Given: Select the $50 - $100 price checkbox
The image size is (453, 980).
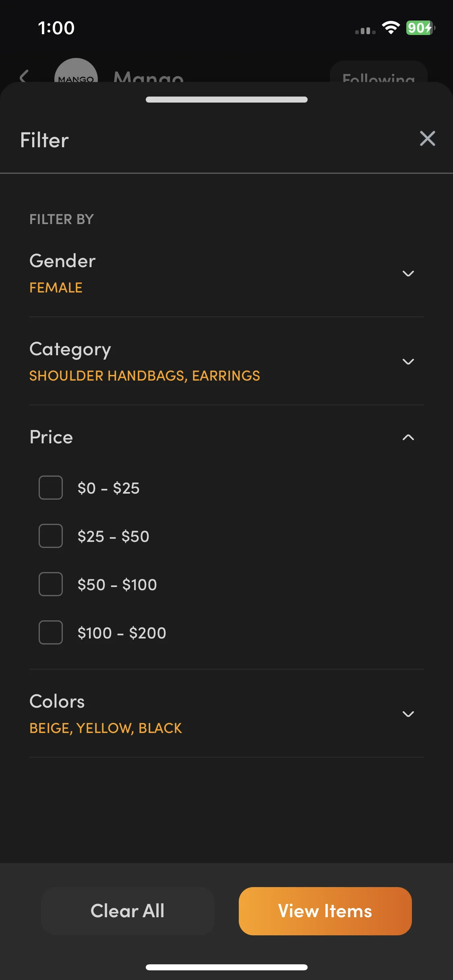Looking at the screenshot, I should coord(51,584).
